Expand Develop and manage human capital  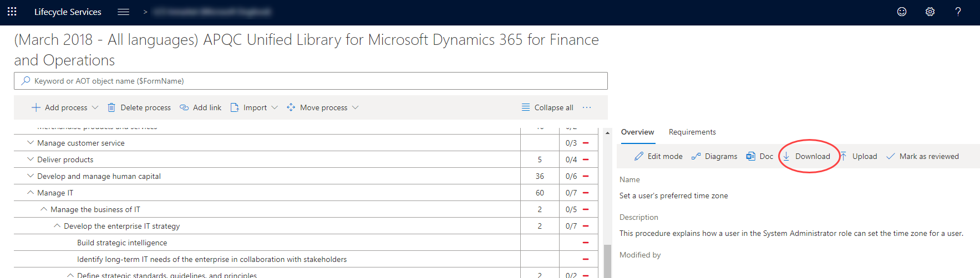(x=31, y=176)
